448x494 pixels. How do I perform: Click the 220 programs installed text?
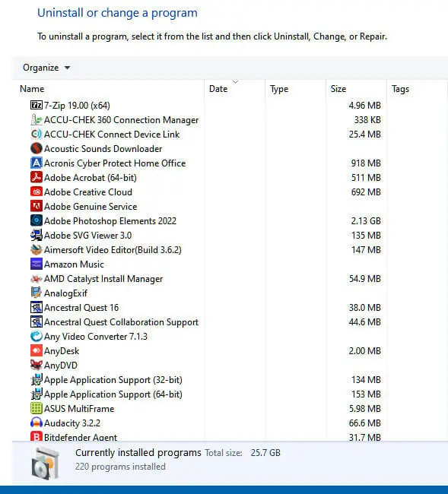pos(120,467)
